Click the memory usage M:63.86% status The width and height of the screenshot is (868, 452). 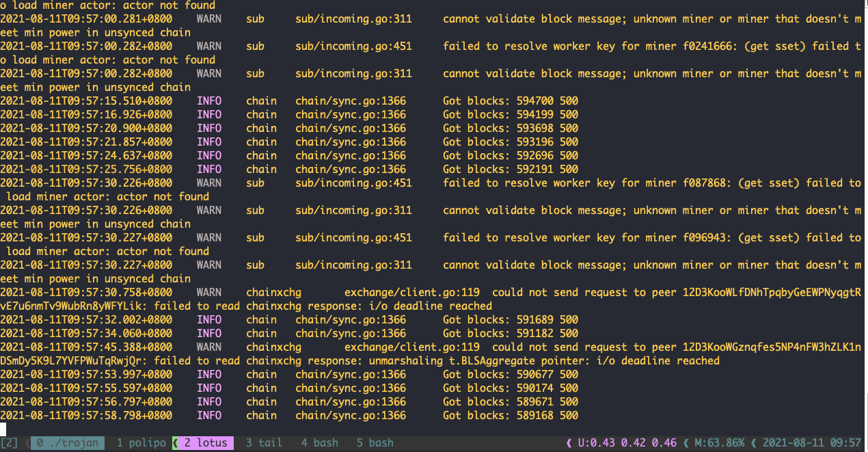pyautogui.click(x=719, y=442)
